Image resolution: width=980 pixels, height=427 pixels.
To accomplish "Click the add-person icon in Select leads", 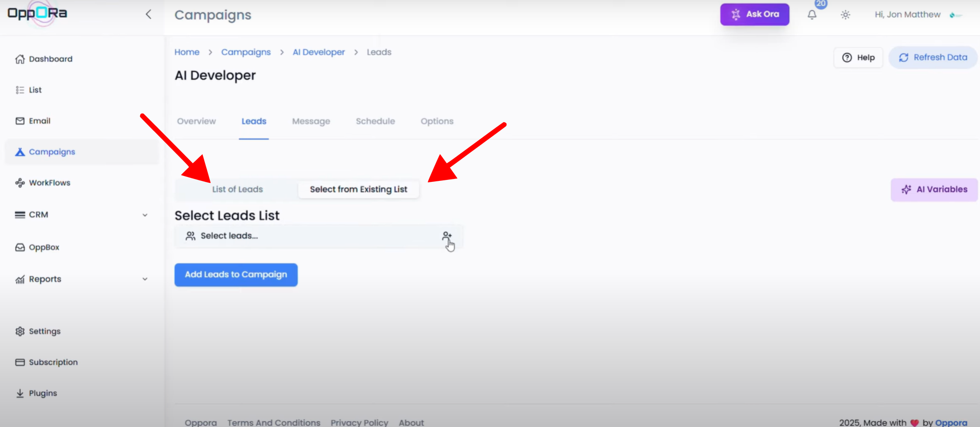I will coord(446,236).
